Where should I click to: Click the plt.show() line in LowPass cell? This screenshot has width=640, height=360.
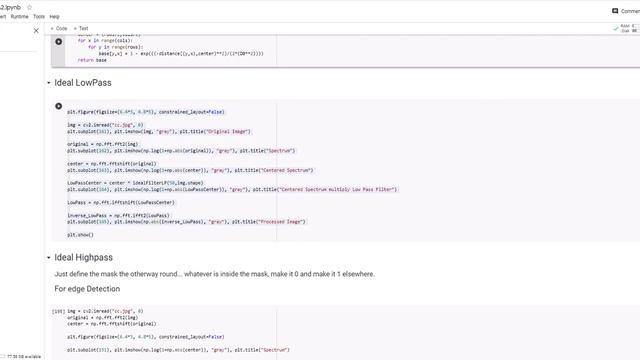[x=80, y=235]
